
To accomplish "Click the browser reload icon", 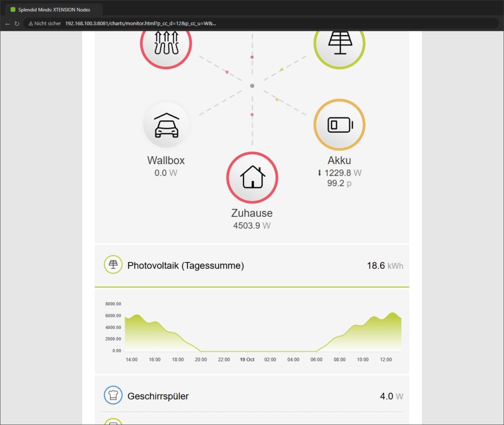I will coord(17,24).
